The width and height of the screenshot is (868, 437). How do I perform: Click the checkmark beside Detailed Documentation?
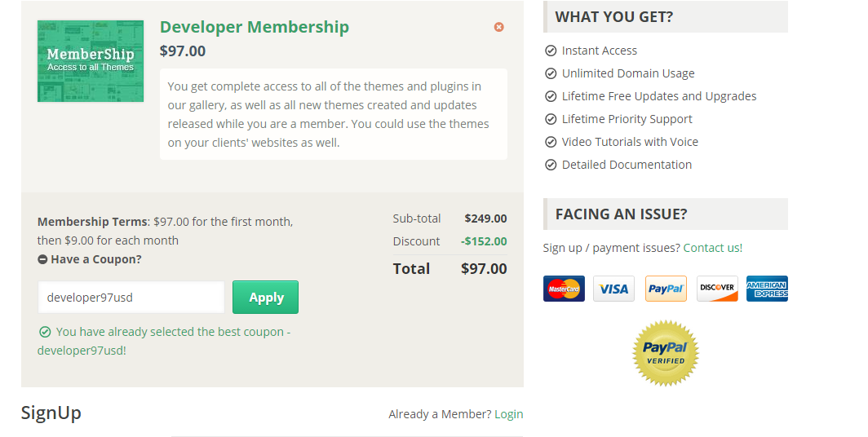[551, 165]
